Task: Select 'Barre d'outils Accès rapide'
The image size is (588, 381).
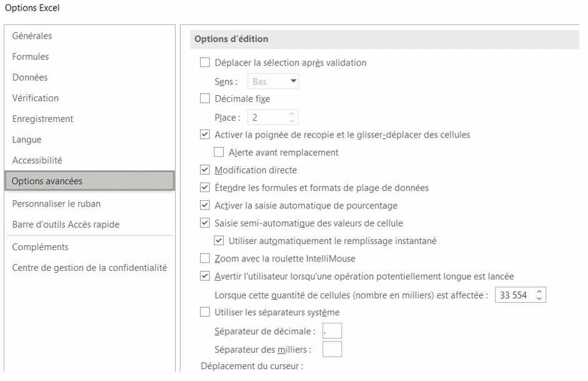Action: [66, 224]
